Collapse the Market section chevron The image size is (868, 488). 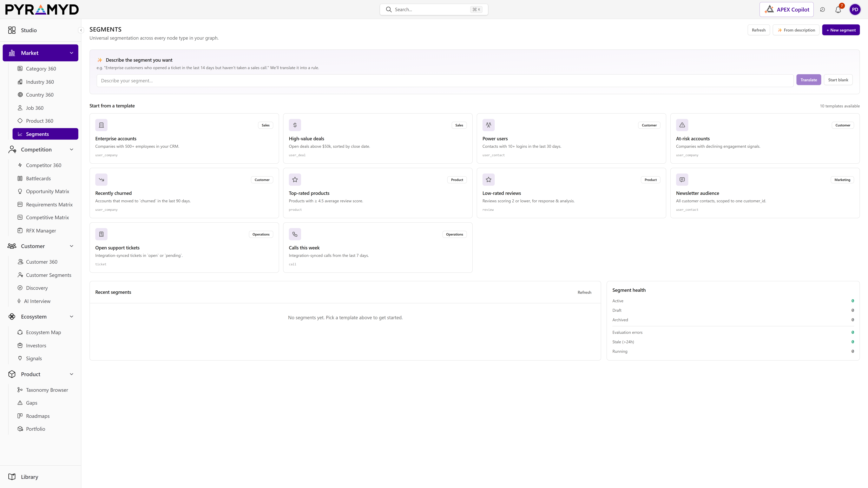click(71, 53)
